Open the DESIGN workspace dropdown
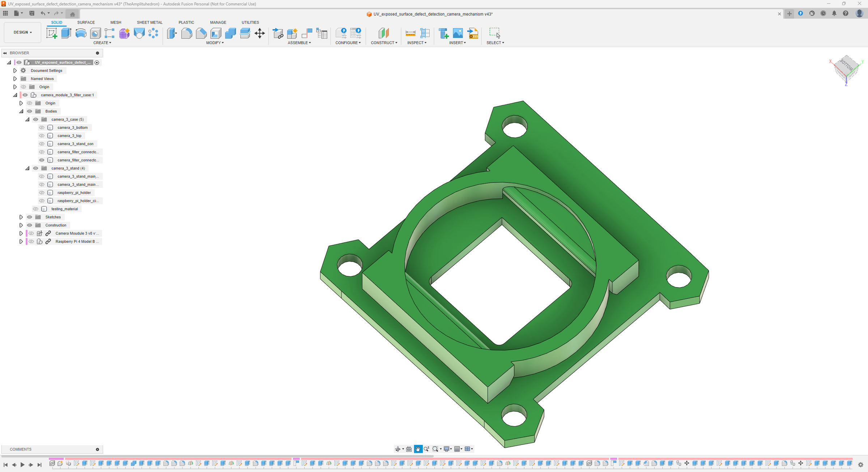Viewport: 868px width, 472px height. click(x=22, y=32)
